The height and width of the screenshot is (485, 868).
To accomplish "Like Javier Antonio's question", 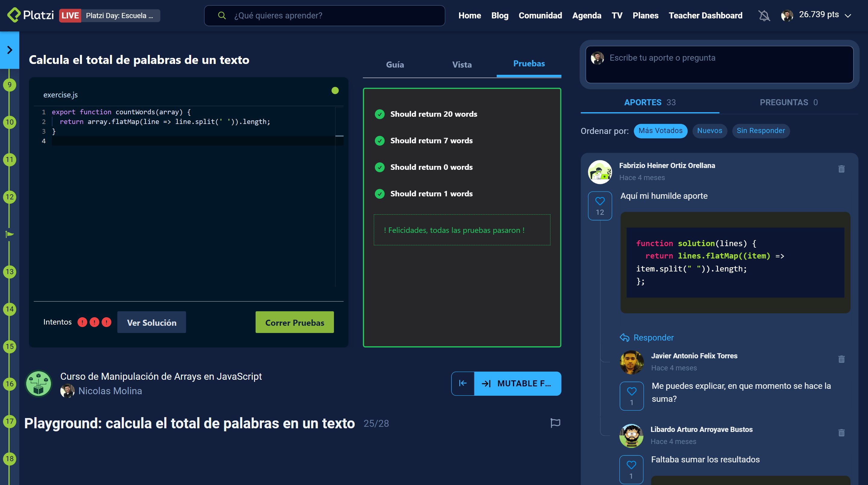I will 631,391.
